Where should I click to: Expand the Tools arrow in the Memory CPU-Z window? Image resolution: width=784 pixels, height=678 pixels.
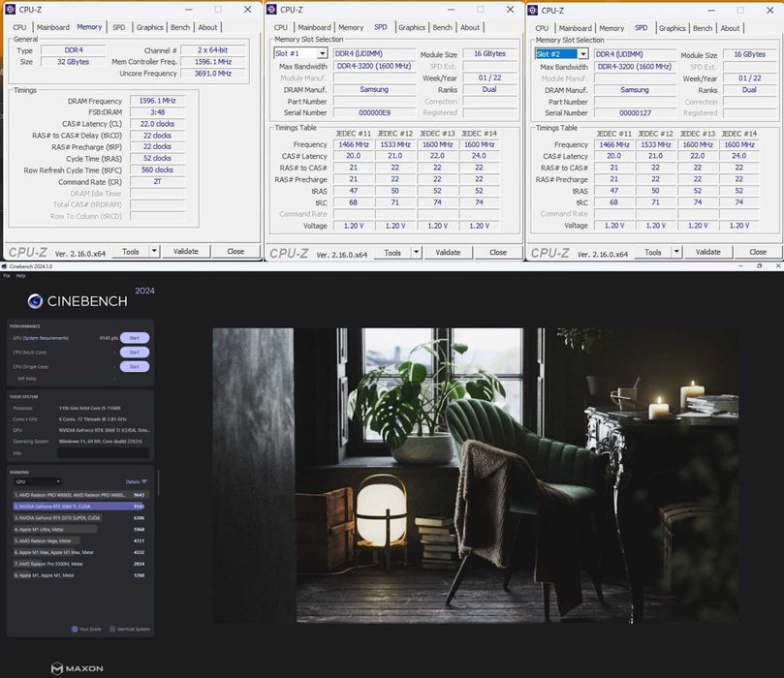pos(154,251)
